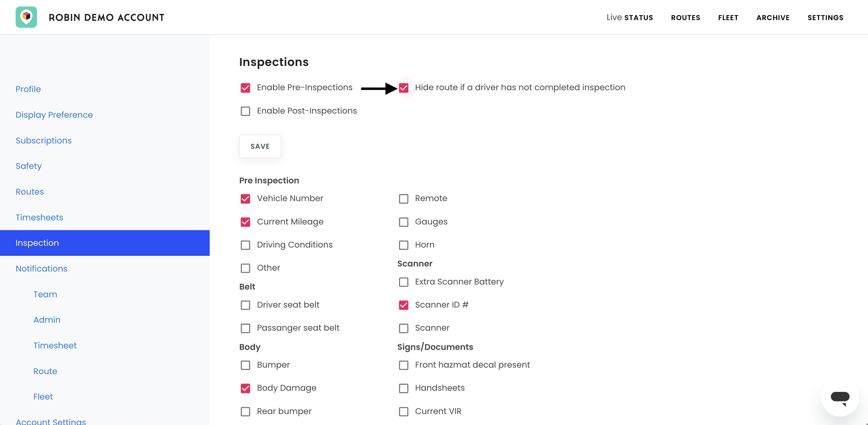Screen dimensions: 868x425
Task: Click the Robin shield logo icon
Action: [x=26, y=17]
